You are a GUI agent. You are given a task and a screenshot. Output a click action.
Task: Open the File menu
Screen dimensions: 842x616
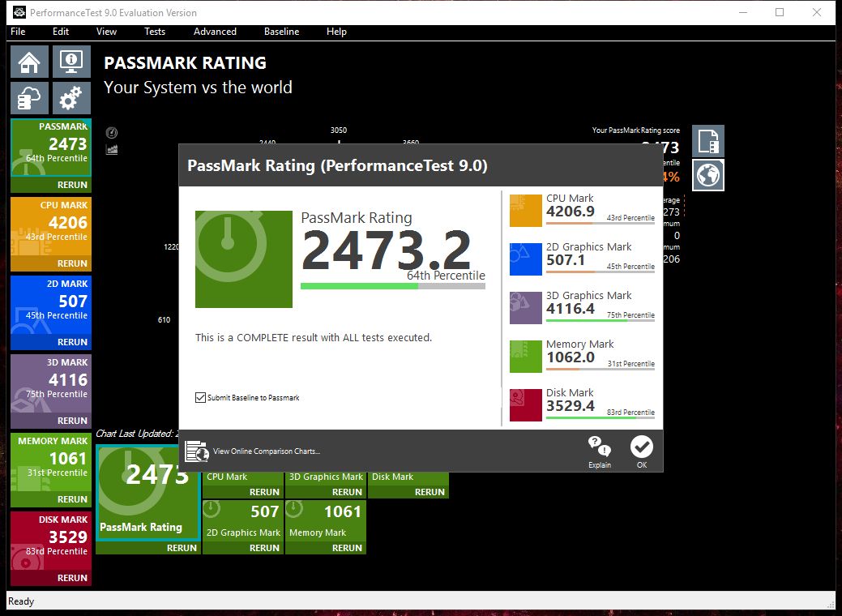point(18,32)
